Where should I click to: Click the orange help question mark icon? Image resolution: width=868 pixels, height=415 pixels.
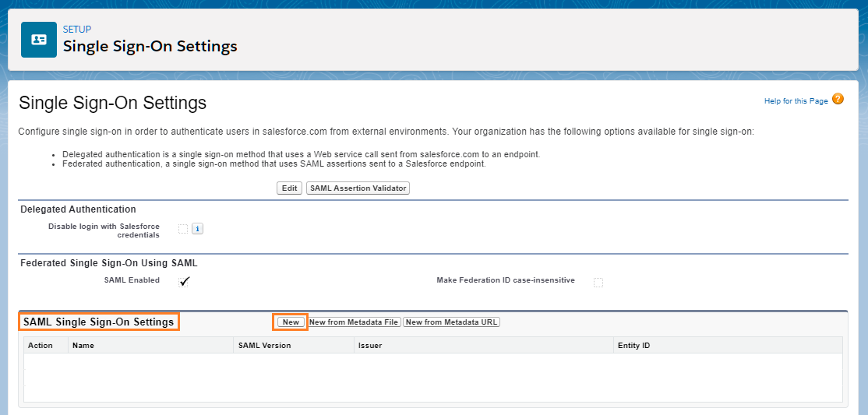click(x=838, y=99)
